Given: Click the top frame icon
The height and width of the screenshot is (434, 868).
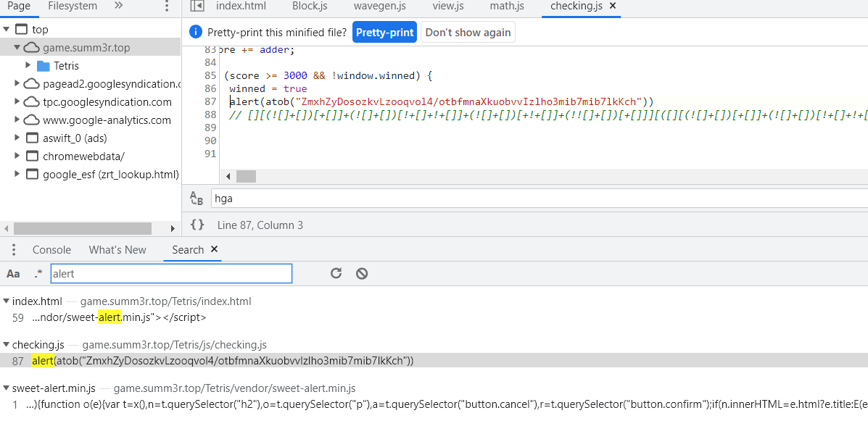Looking at the screenshot, I should tap(22, 30).
